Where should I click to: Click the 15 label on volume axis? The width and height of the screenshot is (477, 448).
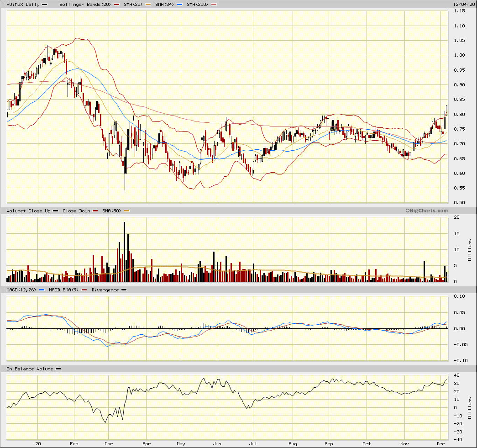pyautogui.click(x=456, y=234)
